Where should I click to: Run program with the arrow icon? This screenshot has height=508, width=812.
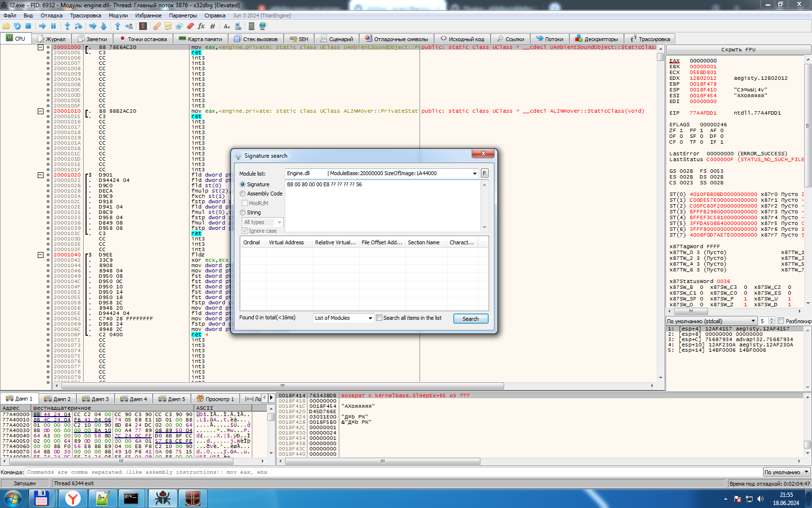coord(43,26)
